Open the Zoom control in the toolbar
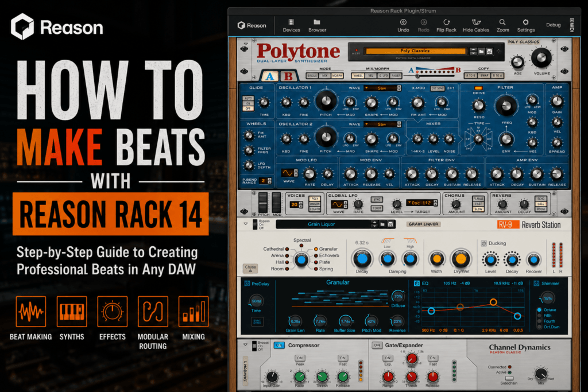The width and height of the screenshot is (588, 392). pyautogui.click(x=502, y=25)
